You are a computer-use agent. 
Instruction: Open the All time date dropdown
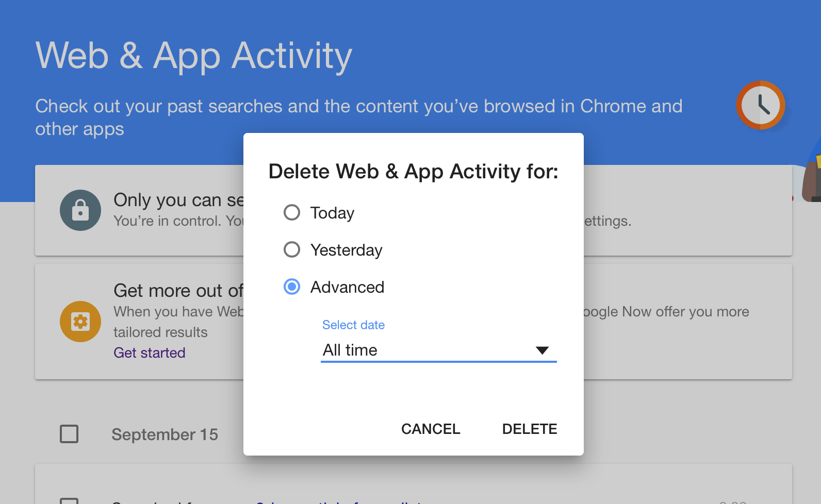(438, 350)
